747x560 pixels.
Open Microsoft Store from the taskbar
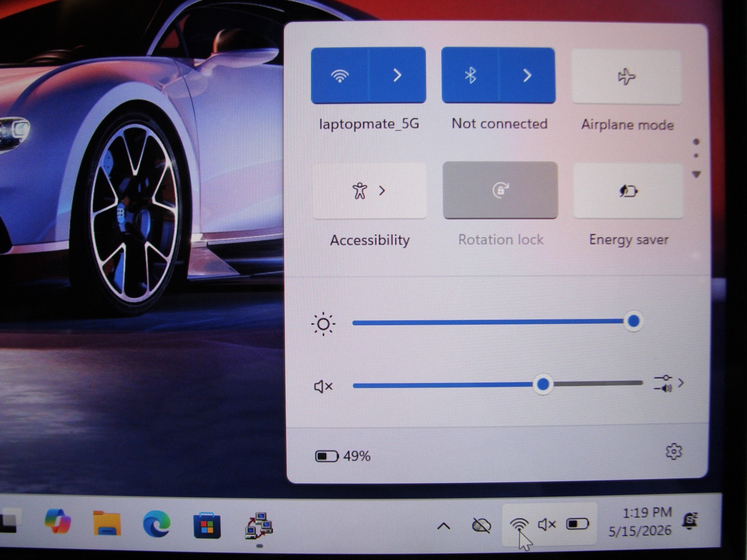pos(207,525)
